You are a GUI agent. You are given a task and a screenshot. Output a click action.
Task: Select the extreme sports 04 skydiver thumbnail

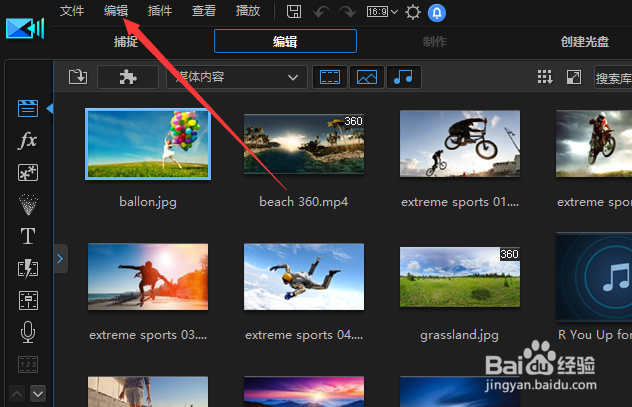click(304, 277)
